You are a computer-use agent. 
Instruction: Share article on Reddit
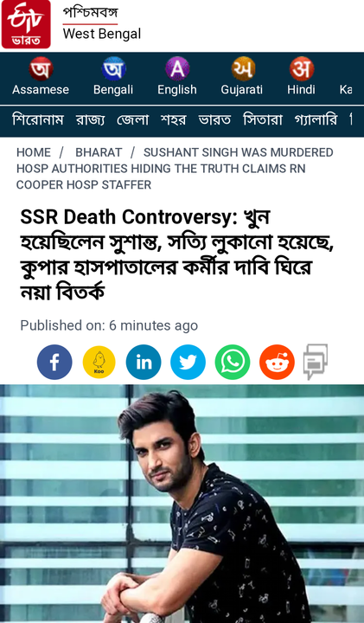click(277, 362)
